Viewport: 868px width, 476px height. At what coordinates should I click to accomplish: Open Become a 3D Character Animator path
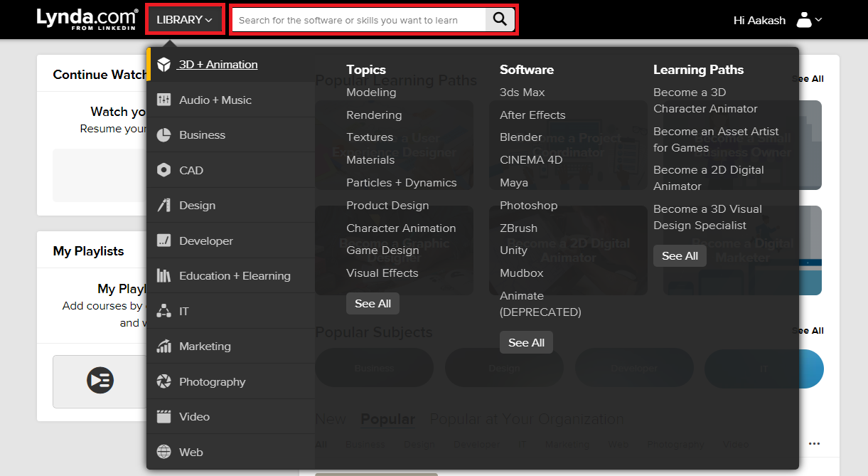[705, 100]
